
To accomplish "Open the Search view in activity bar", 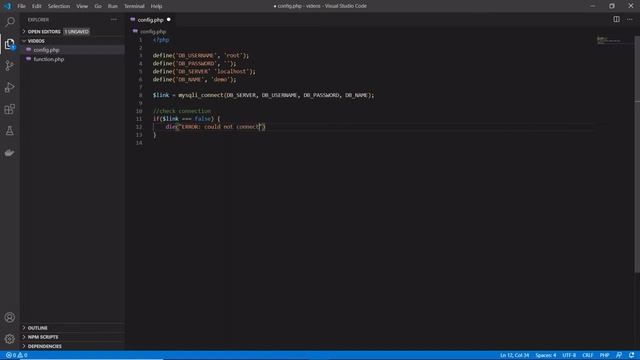I will point(9,22).
